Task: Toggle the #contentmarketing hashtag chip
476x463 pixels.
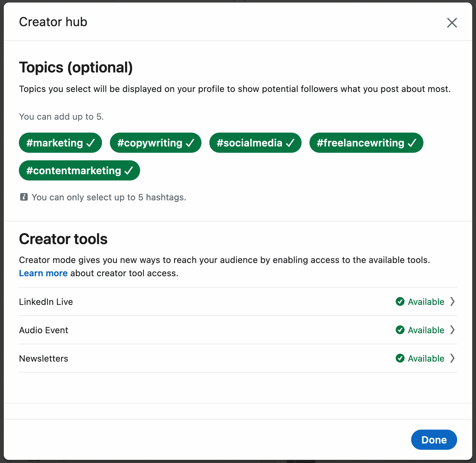Action: 79,170
